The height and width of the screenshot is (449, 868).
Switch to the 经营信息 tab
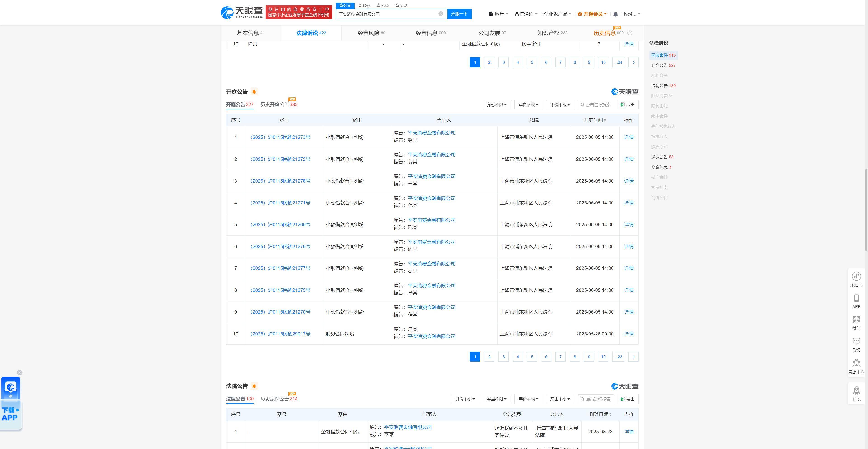[x=432, y=33]
